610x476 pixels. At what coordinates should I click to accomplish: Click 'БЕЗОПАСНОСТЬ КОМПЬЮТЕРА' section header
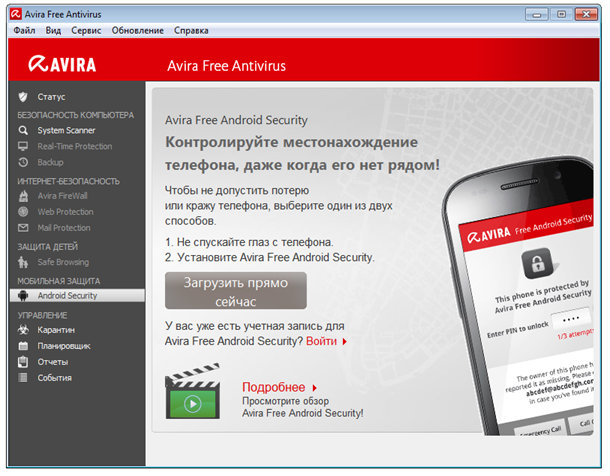[x=75, y=115]
